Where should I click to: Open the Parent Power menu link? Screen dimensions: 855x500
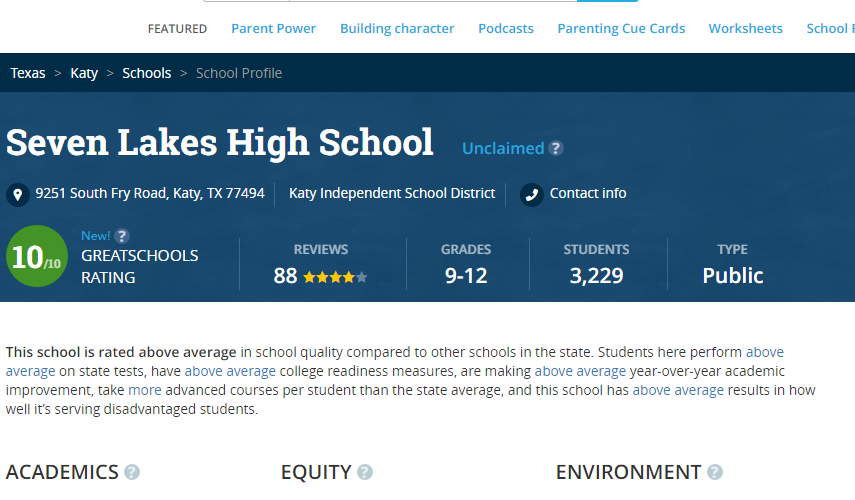[273, 29]
